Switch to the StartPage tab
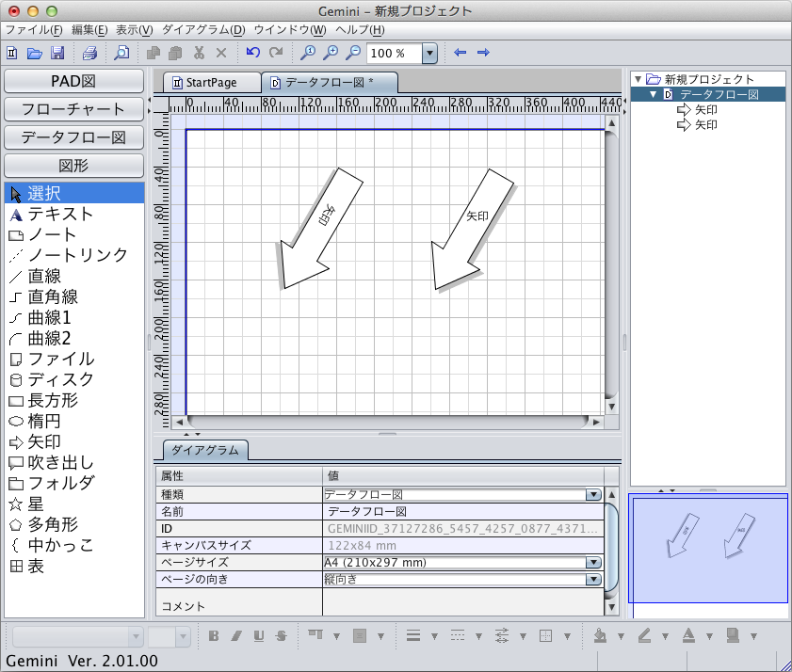This screenshot has height=672, width=792. (x=212, y=82)
